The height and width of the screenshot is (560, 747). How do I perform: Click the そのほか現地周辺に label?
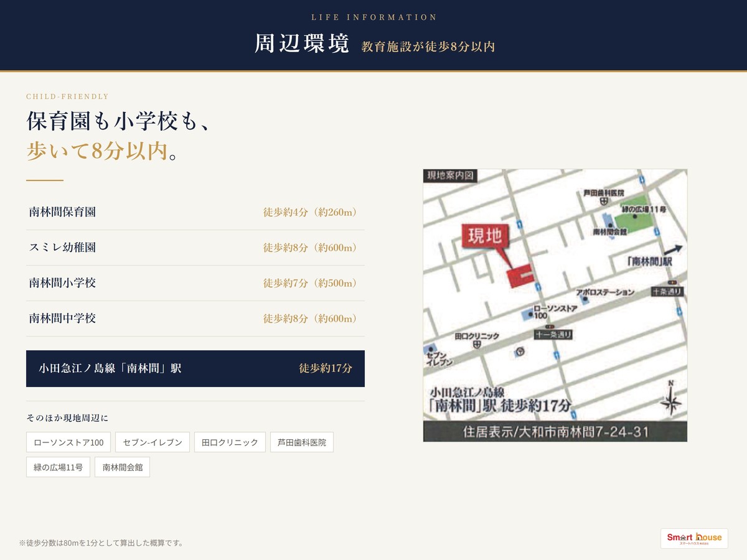tap(67, 418)
